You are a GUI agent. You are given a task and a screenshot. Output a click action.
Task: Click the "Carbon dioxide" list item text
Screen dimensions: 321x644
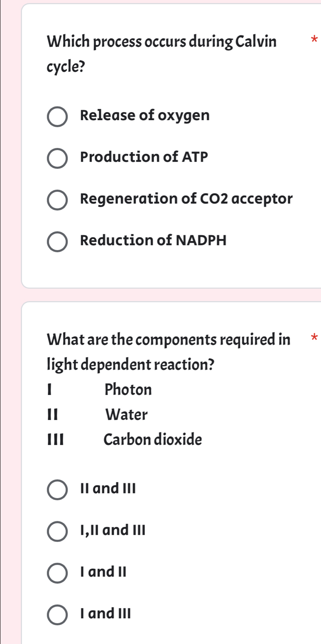click(x=152, y=439)
